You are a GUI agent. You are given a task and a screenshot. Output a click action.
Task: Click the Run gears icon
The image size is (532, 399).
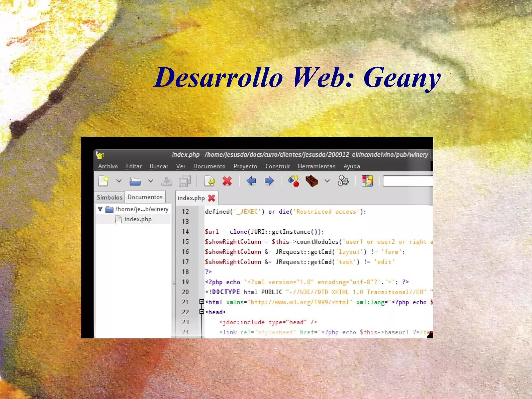(343, 181)
